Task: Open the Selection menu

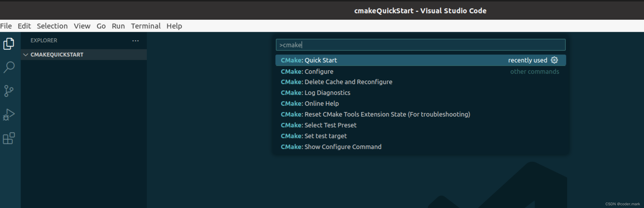Action: click(52, 26)
